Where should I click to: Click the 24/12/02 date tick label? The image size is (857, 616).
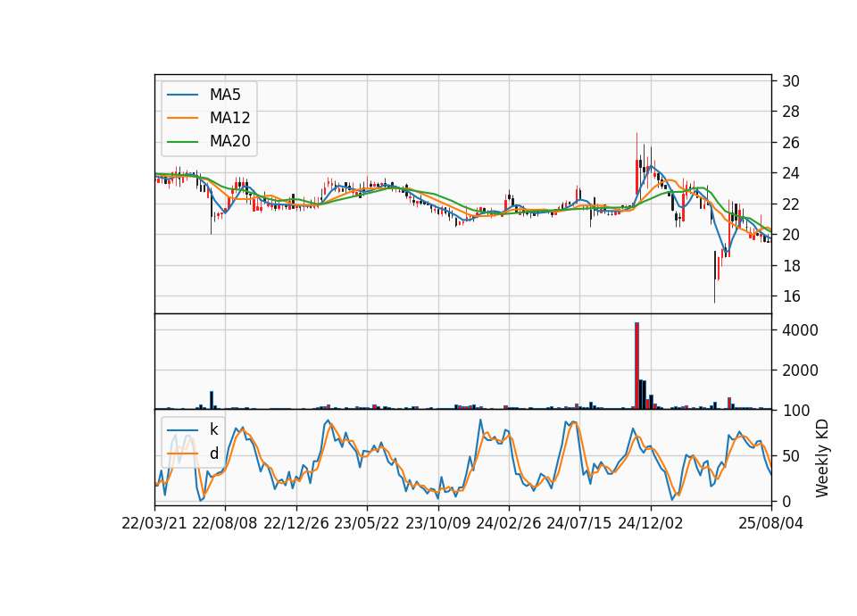[651, 523]
